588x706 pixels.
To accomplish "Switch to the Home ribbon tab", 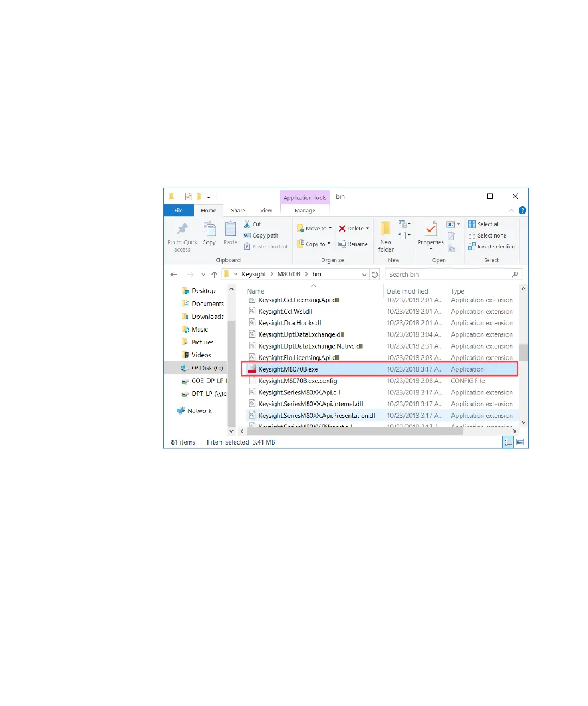I will tap(209, 210).
